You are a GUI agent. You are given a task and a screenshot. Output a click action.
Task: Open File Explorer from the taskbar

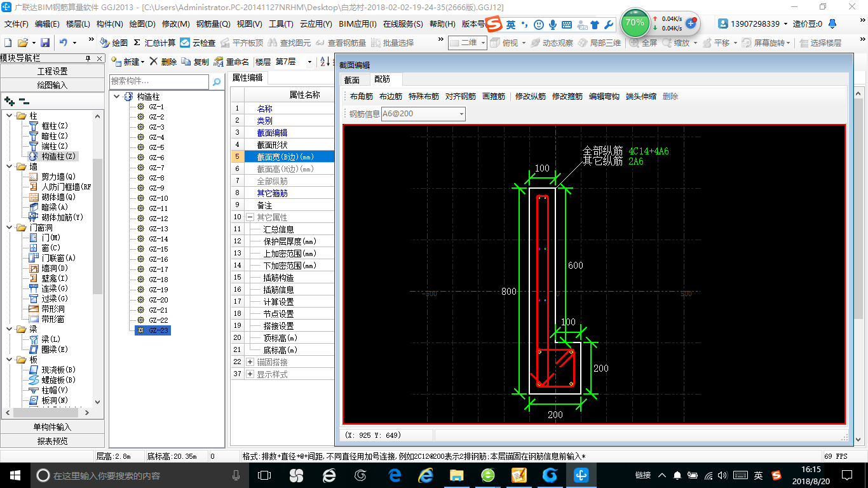pyautogui.click(x=456, y=475)
